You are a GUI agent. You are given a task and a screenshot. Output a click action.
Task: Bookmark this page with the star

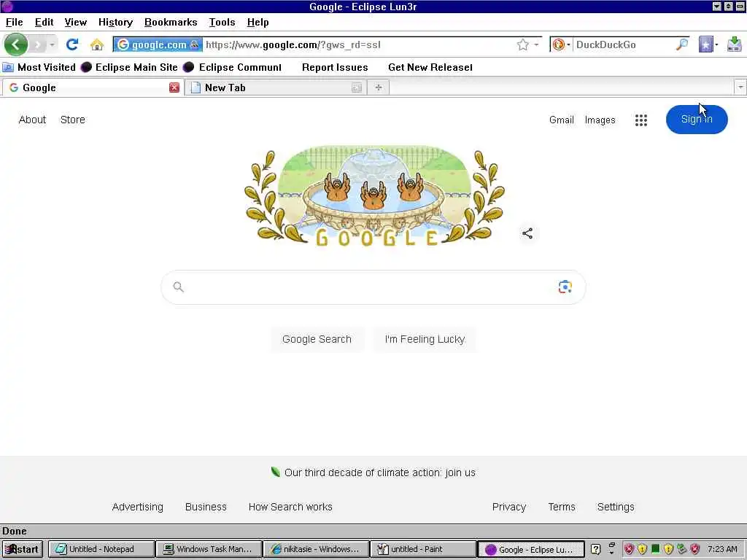522,44
